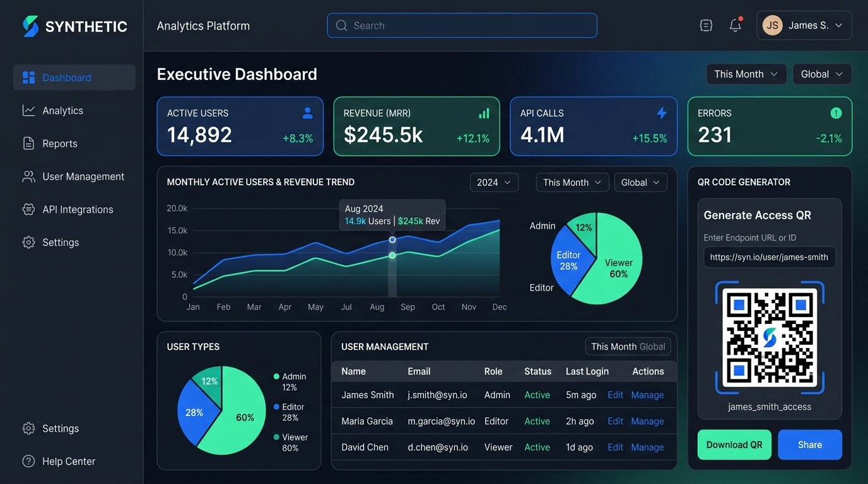
Task: Click the Dashboard grid icon in sidebar
Action: [x=28, y=78]
